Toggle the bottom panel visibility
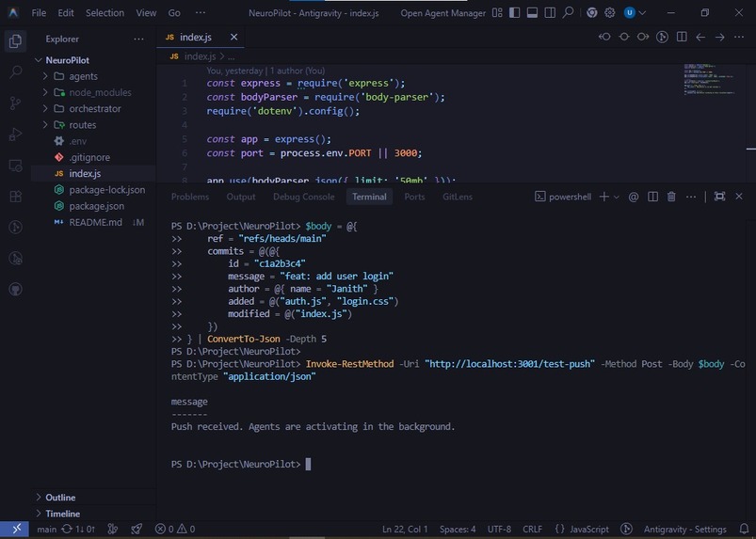Viewport: 756px width, 539px height. coord(532,12)
